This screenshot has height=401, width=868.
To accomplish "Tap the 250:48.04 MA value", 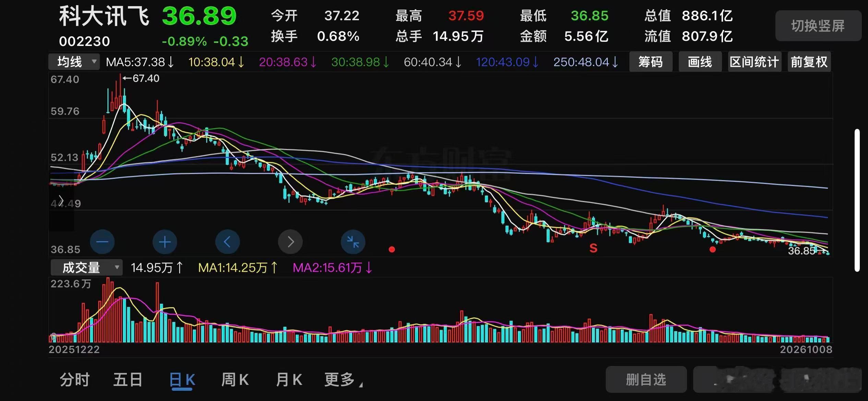I will (586, 62).
